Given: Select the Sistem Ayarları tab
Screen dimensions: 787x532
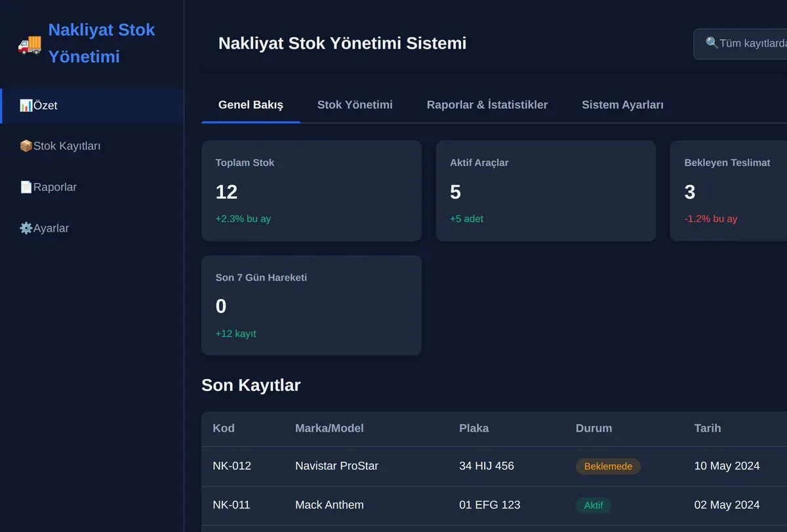Looking at the screenshot, I should (x=622, y=105).
